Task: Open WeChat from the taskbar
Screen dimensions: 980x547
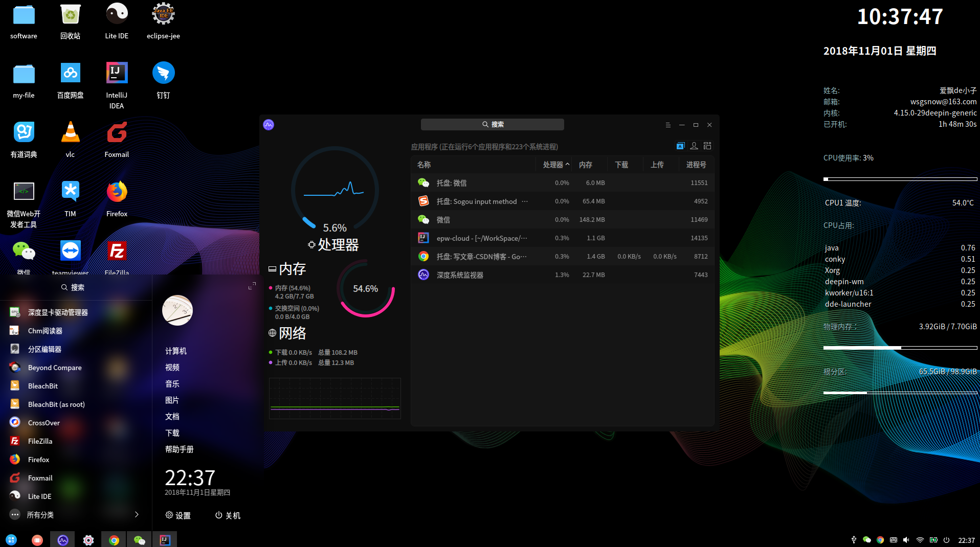Action: (x=139, y=539)
